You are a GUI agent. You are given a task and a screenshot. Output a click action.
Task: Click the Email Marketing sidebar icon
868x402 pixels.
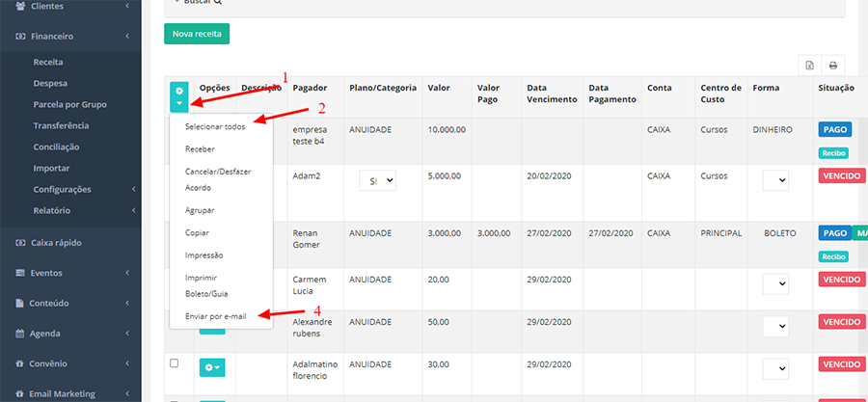[21, 393]
